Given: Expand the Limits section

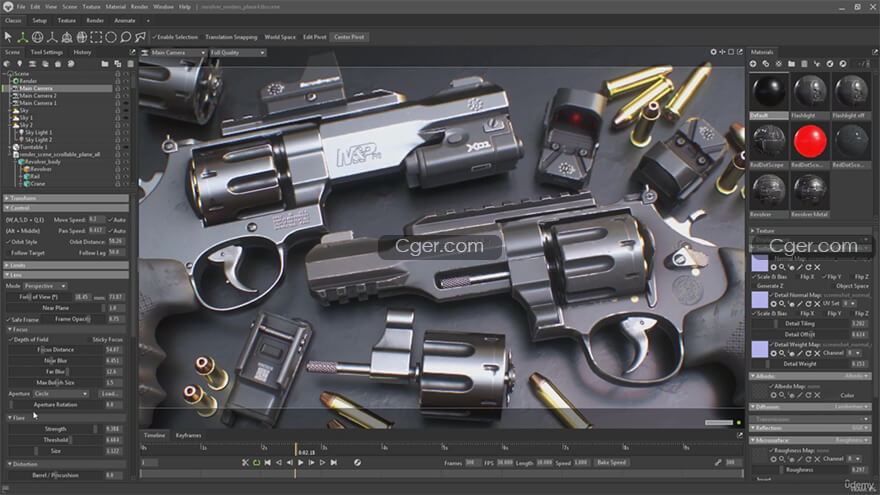Looking at the screenshot, I should [x=66, y=265].
